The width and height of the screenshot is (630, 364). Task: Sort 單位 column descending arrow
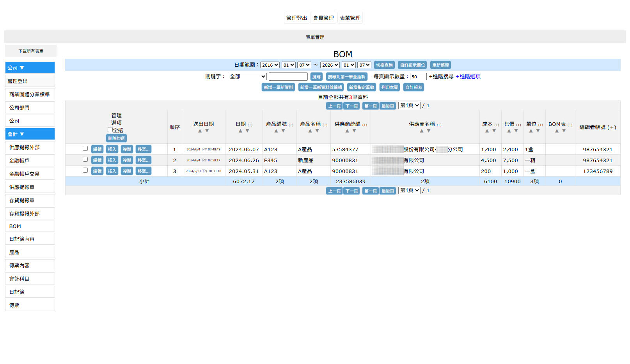click(538, 131)
